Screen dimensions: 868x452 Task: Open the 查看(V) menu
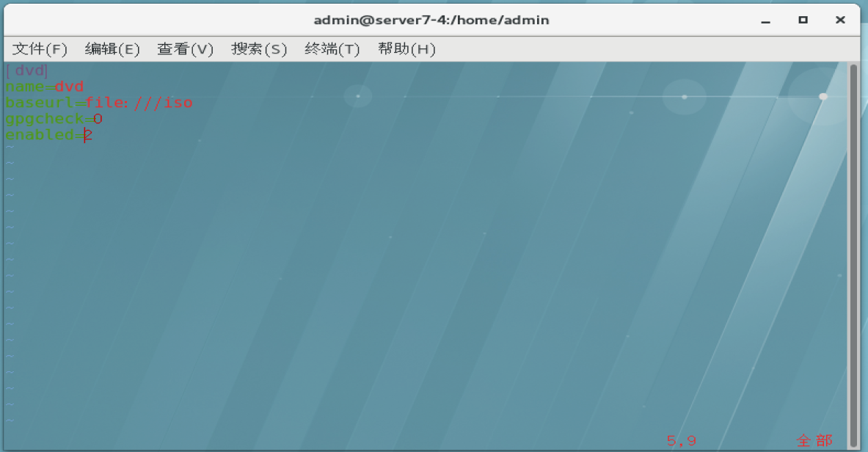(185, 49)
